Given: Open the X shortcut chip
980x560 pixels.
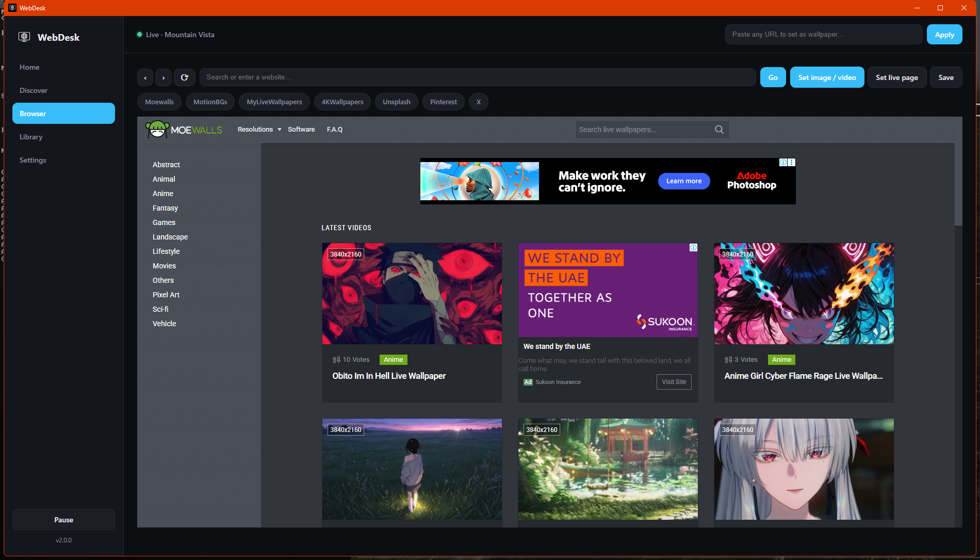Looking at the screenshot, I should coord(479,102).
